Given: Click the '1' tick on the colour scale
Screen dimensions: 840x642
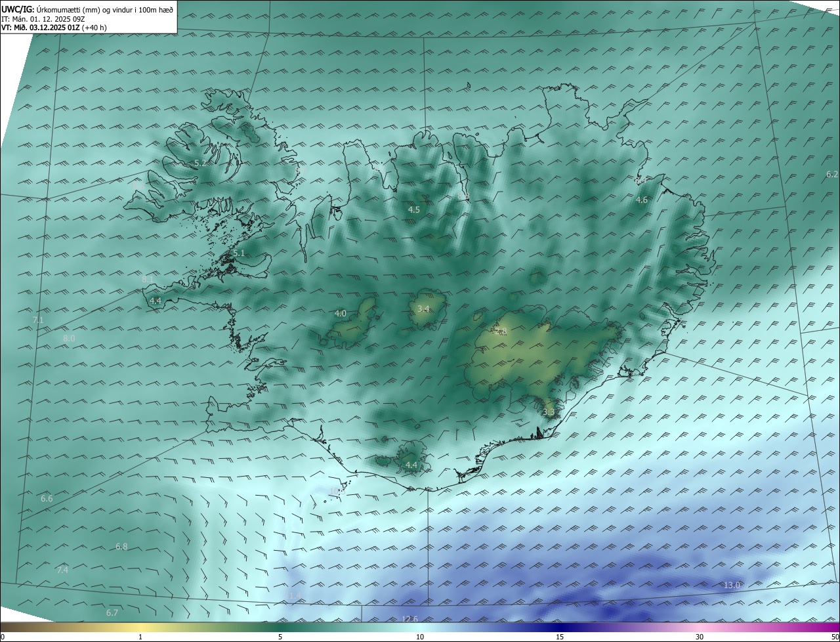Looking at the screenshot, I should (x=140, y=637).
